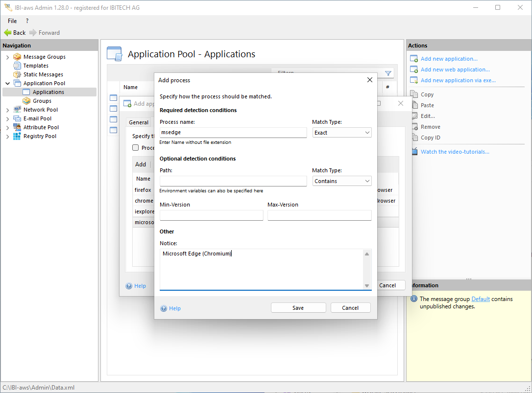Click the Add new web application icon

(413, 69)
